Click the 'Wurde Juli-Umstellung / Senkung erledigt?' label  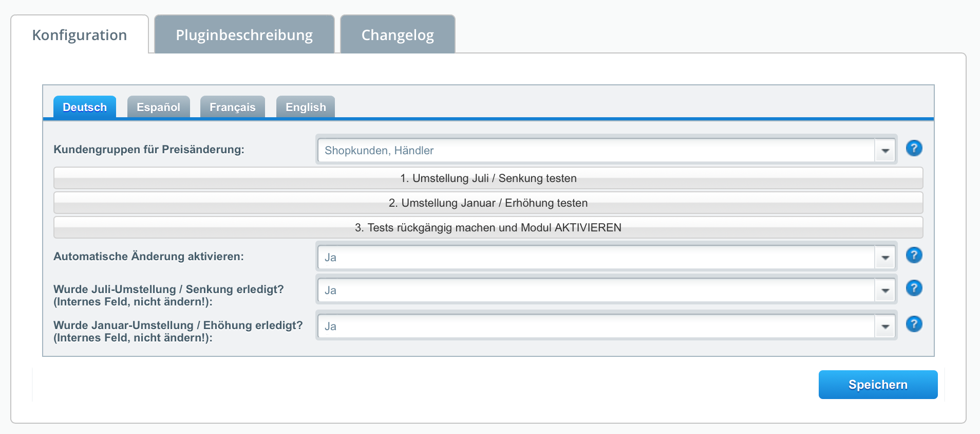[x=168, y=296]
